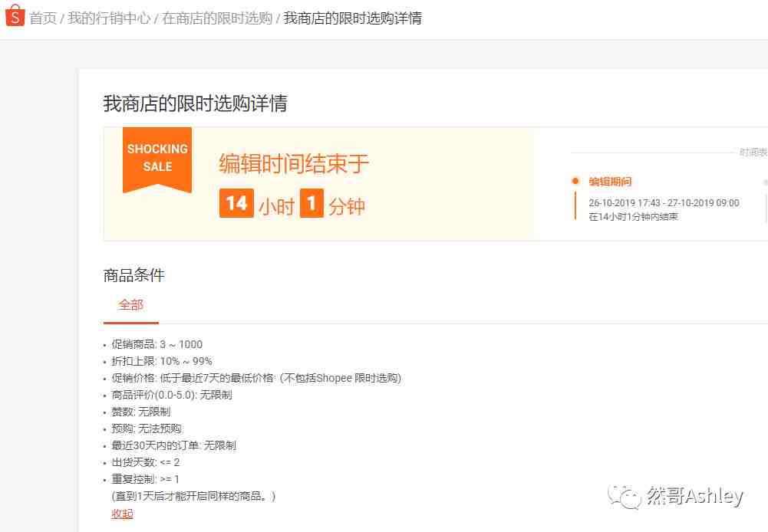The width and height of the screenshot is (768, 532).
Task: Click the 14 hours countdown box
Action: coord(236,203)
